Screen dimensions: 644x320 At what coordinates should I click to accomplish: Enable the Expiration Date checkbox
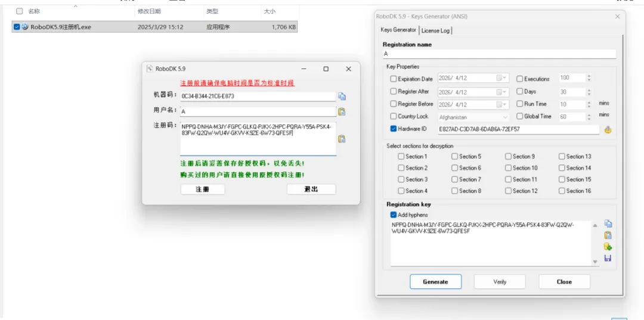[x=394, y=79]
